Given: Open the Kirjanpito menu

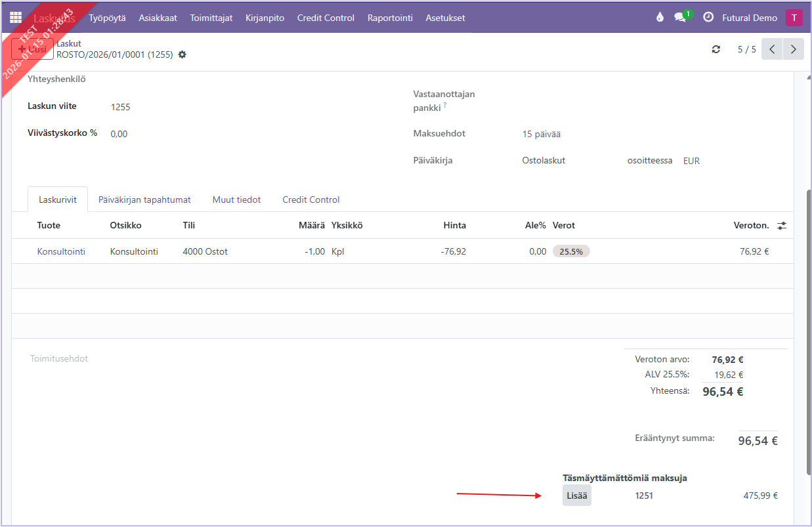Looking at the screenshot, I should click(x=265, y=18).
